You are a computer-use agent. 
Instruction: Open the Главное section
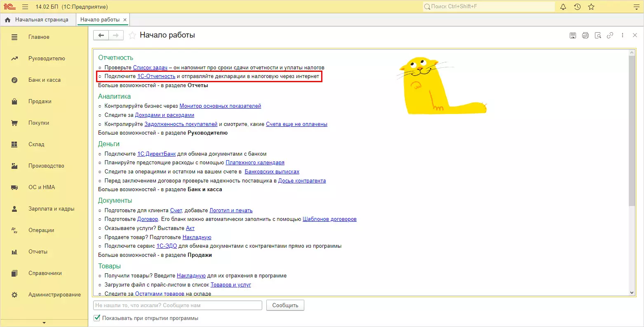tap(39, 37)
